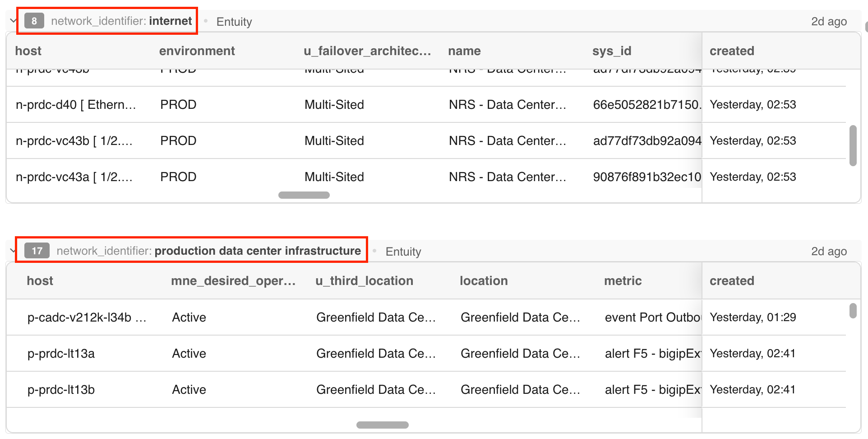868x439 pixels.
Task: Sort internet table by sys_id column
Action: (x=612, y=51)
